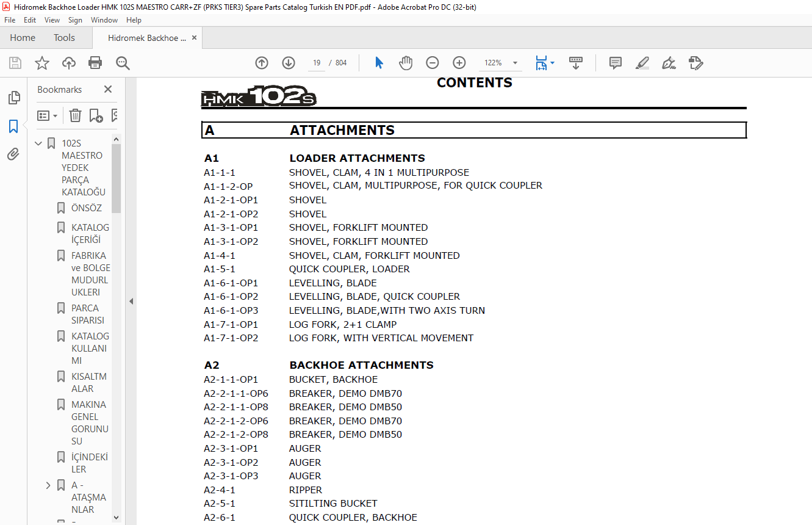Open the attachments paperclip panel
Image resolution: width=812 pixels, height=525 pixels.
[x=13, y=154]
